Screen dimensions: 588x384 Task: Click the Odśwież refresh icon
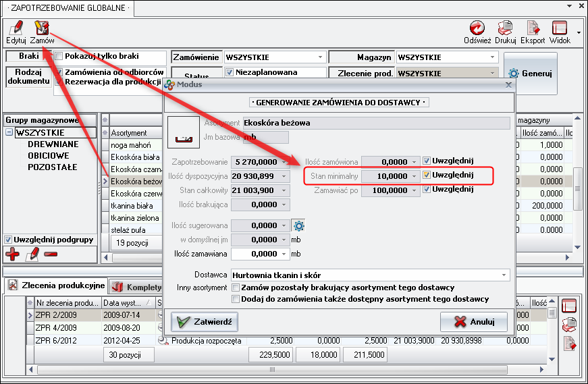[x=477, y=28]
